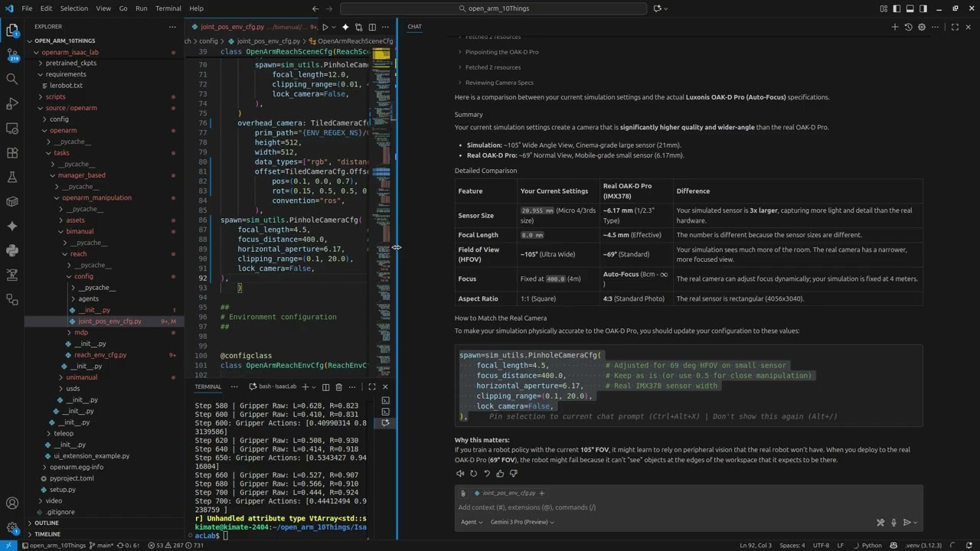Image resolution: width=980 pixels, height=551 pixels.
Task: Open the Run file dropdown arrow
Action: pos(334,27)
